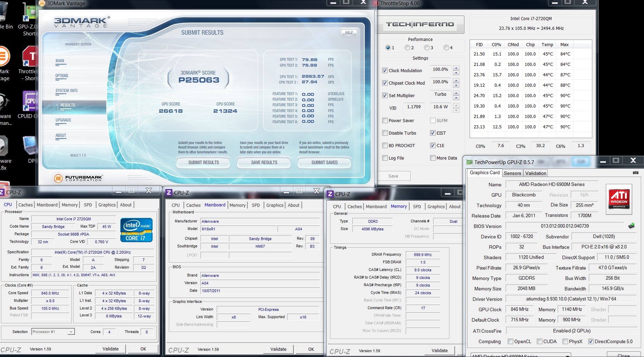The width and height of the screenshot is (644, 357).
Task: Check the BD PROCHOT checkbox
Action: 385,145
